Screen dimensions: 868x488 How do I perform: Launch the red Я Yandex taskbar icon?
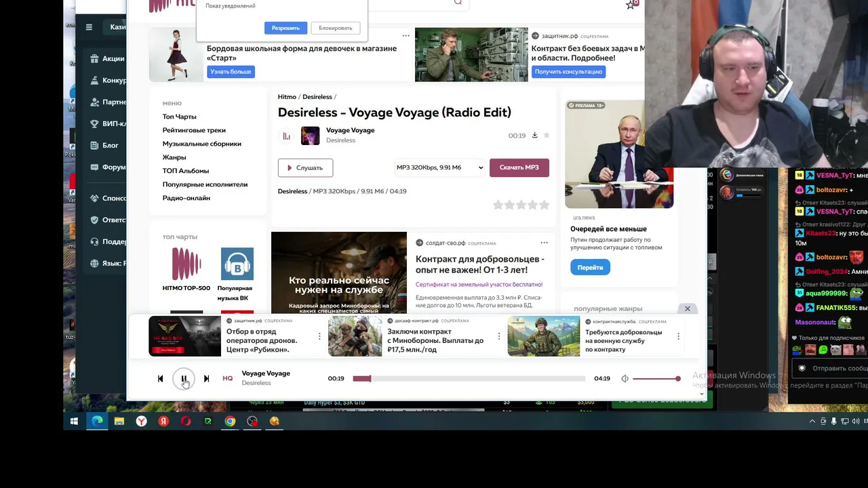pyautogui.click(x=163, y=421)
